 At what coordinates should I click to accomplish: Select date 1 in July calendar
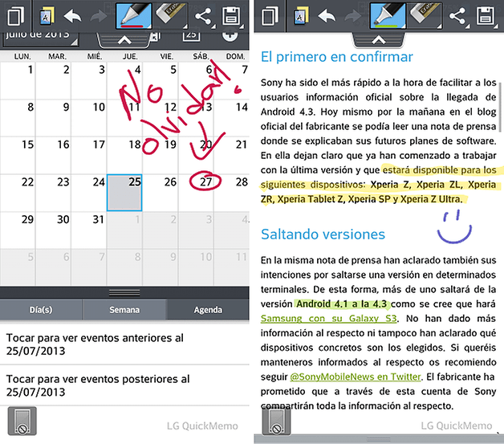[x=18, y=81]
